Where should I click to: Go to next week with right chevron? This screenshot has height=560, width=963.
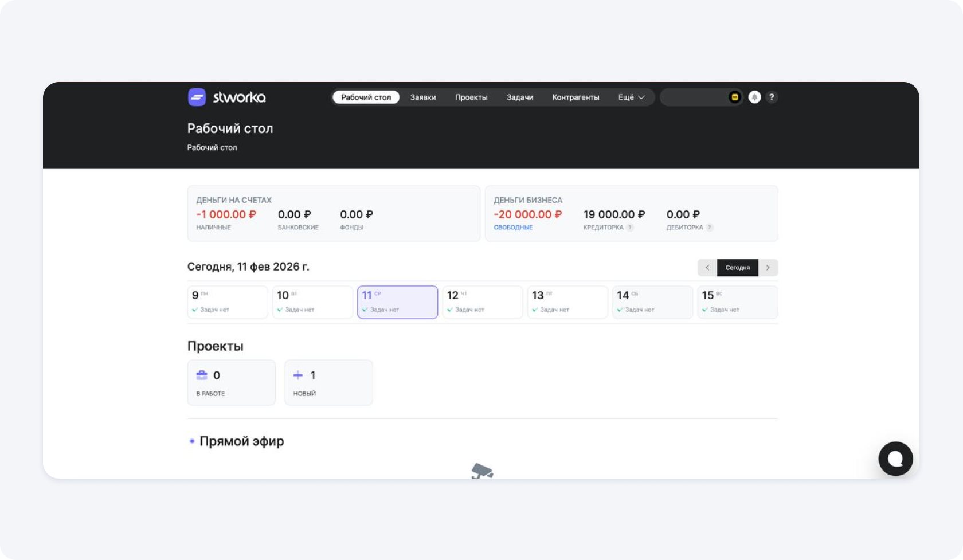(x=768, y=268)
